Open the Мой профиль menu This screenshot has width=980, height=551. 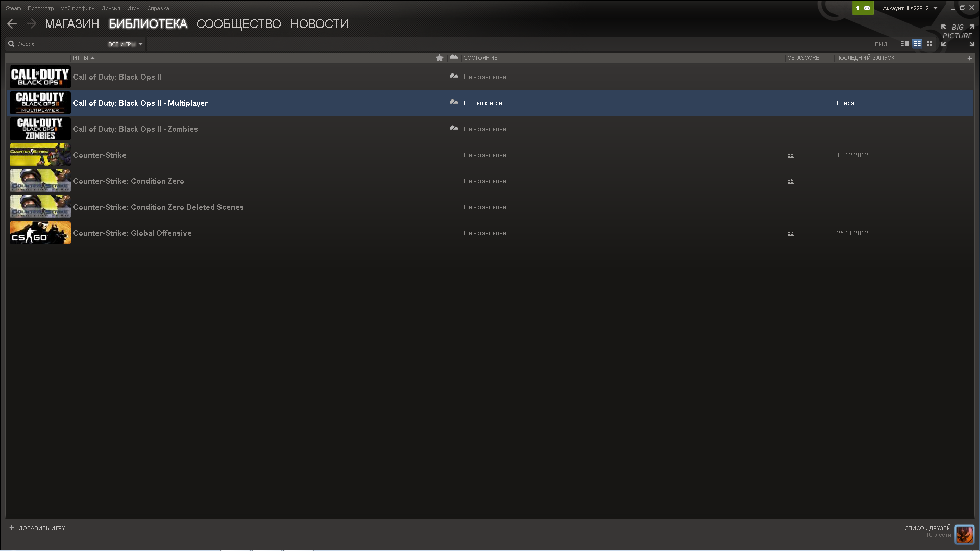77,8
